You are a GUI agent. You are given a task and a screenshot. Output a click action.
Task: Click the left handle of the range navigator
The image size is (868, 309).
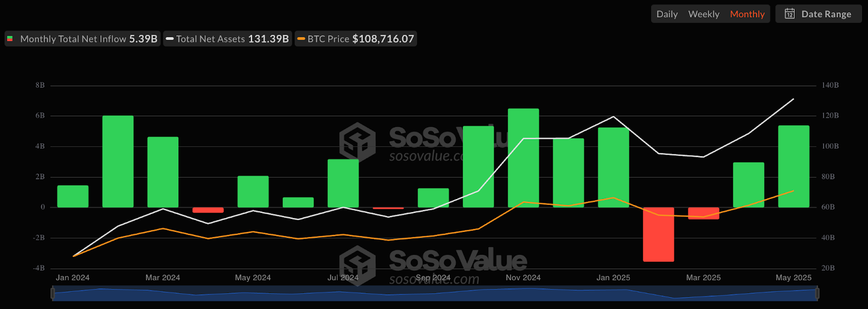tap(53, 294)
